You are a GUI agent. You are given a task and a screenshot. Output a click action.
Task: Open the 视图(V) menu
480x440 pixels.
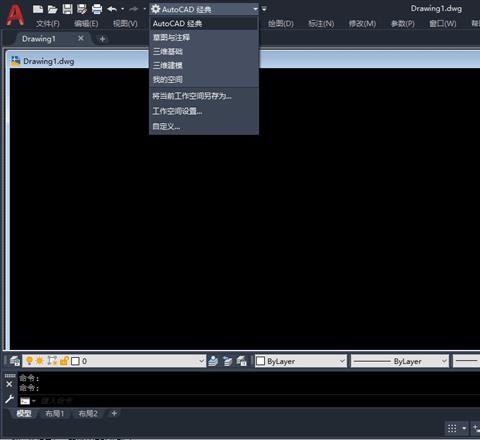[125, 24]
